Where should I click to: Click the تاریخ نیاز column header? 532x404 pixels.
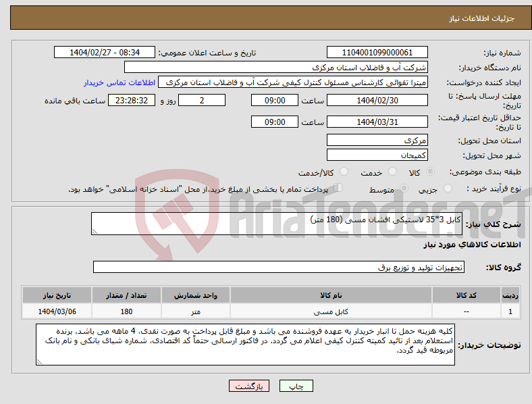(57, 295)
